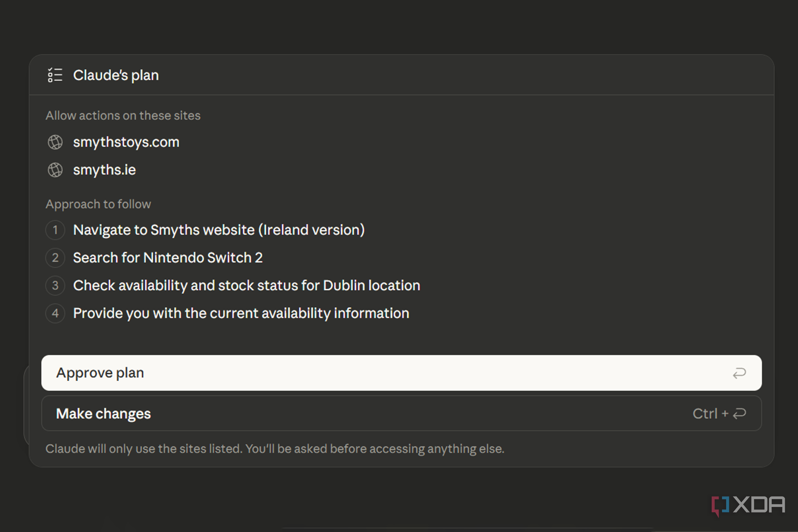
Task: Click the 'Check availability and stock status' step
Action: click(247, 285)
